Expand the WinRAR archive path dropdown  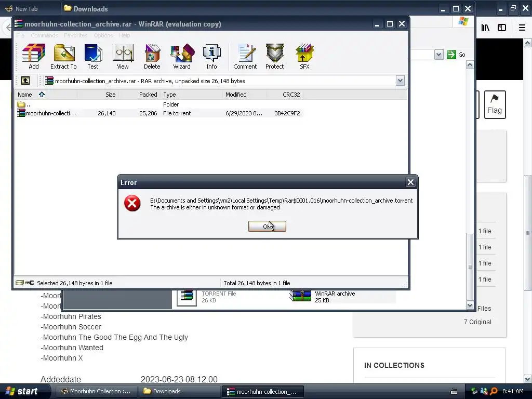400,81
